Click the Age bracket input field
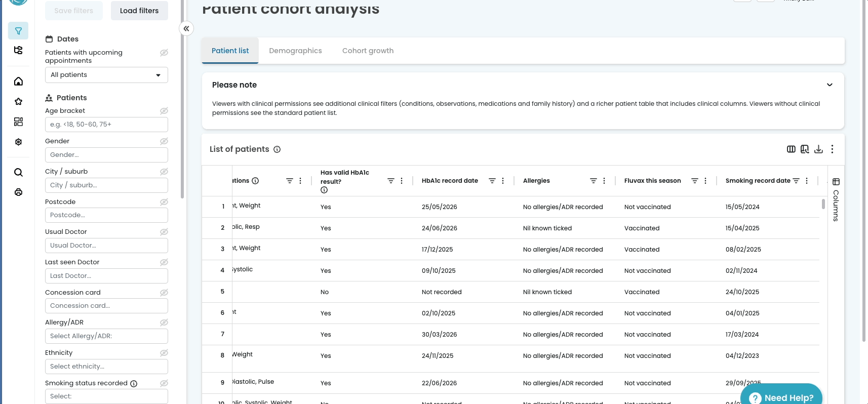The width and height of the screenshot is (868, 404). 106,125
